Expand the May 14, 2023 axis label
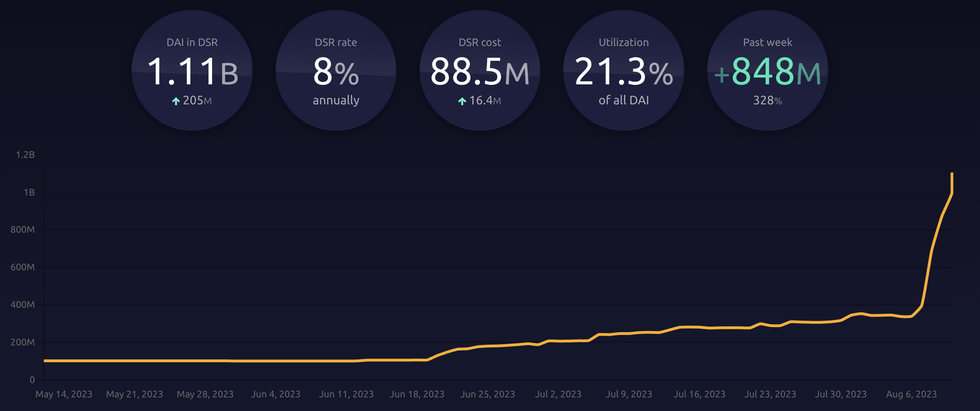 64,394
